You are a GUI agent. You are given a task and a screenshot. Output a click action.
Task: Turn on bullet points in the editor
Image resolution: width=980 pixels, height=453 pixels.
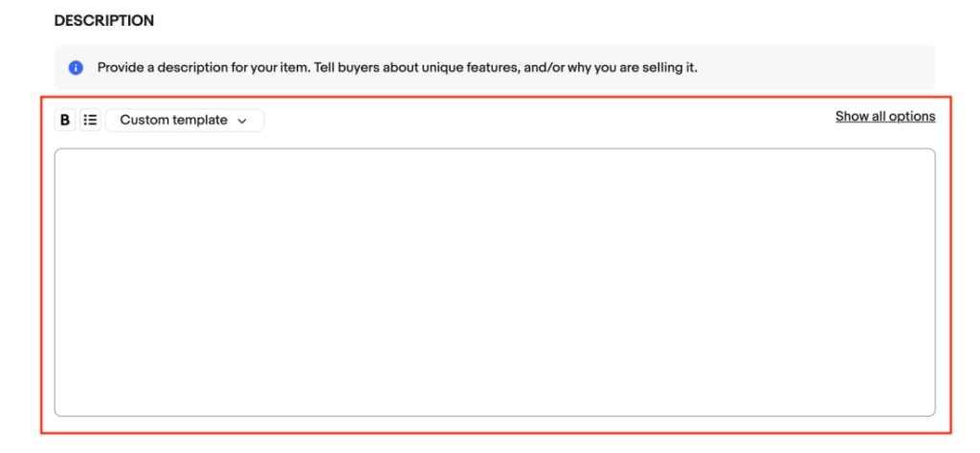click(x=91, y=120)
